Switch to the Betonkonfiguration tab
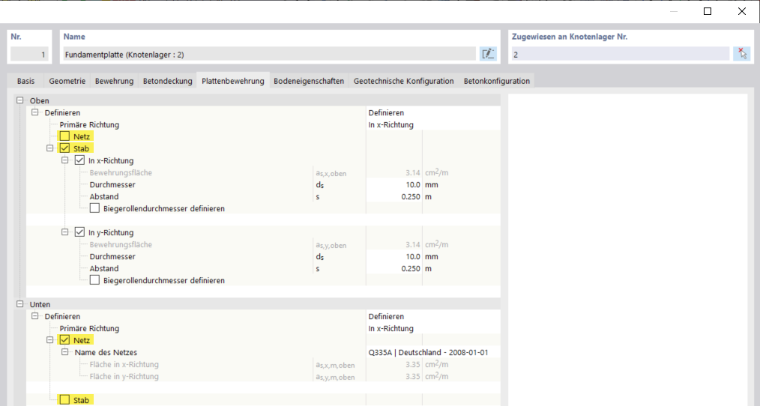Image resolution: width=760 pixels, height=406 pixels. tap(496, 81)
